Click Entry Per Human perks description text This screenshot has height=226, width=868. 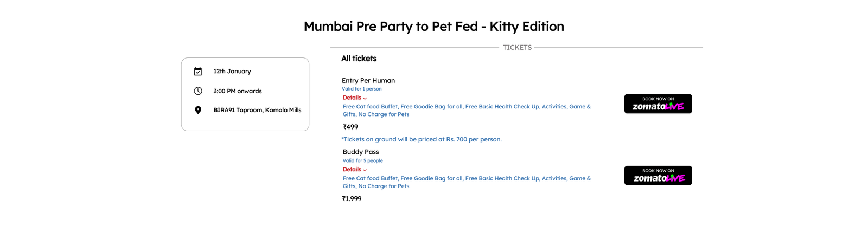pyautogui.click(x=467, y=111)
